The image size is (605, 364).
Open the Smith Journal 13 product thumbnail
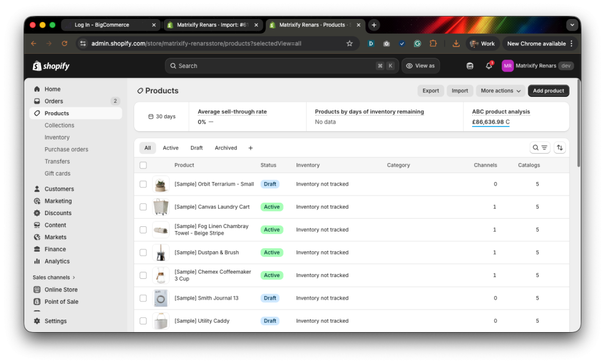pyautogui.click(x=161, y=298)
